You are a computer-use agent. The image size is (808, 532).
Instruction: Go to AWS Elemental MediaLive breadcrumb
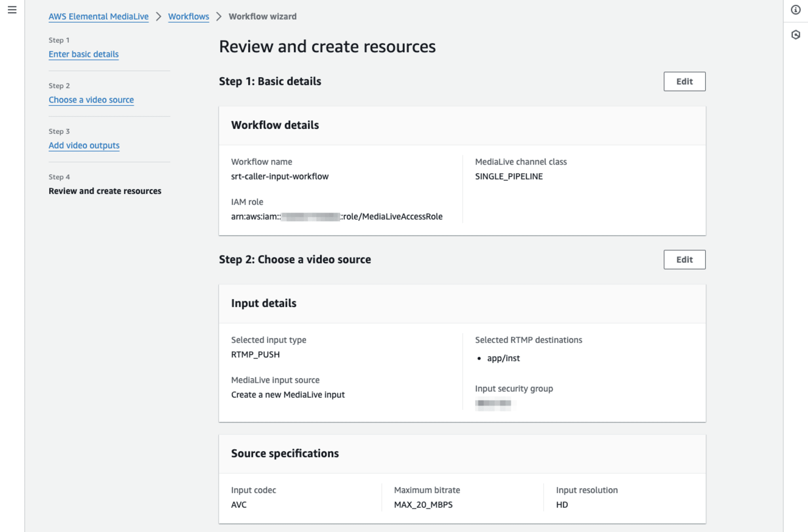(x=99, y=17)
